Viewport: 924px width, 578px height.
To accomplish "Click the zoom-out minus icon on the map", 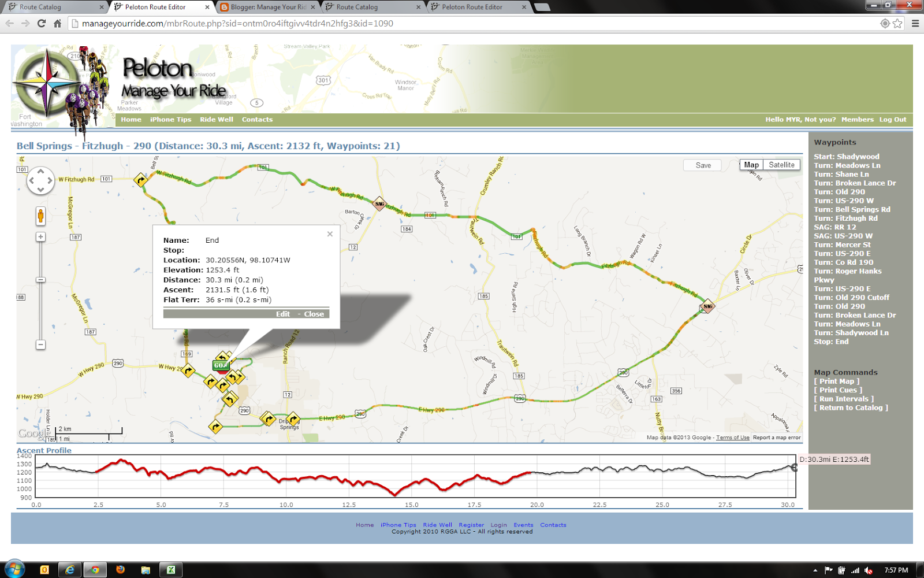I will [40, 344].
